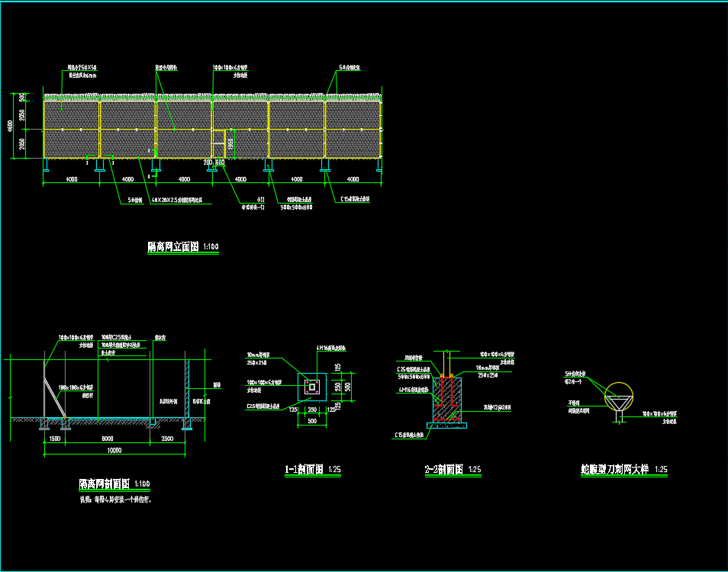Click the '250x250' plate label in 1-1 section

(256, 362)
